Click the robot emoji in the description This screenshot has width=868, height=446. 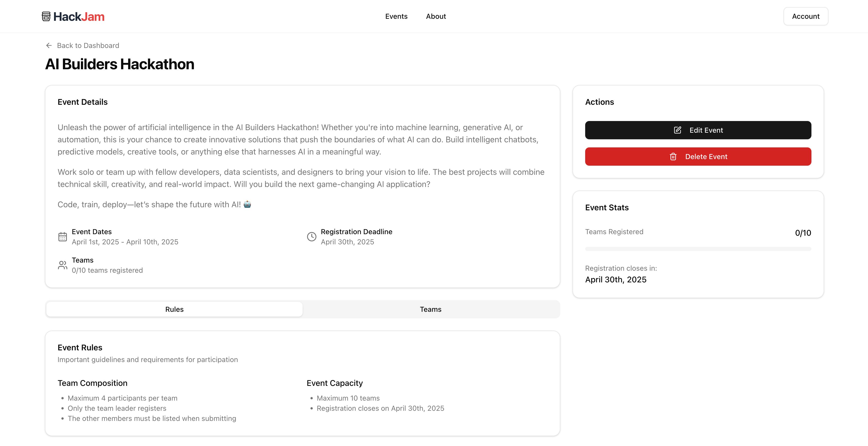pos(247,204)
